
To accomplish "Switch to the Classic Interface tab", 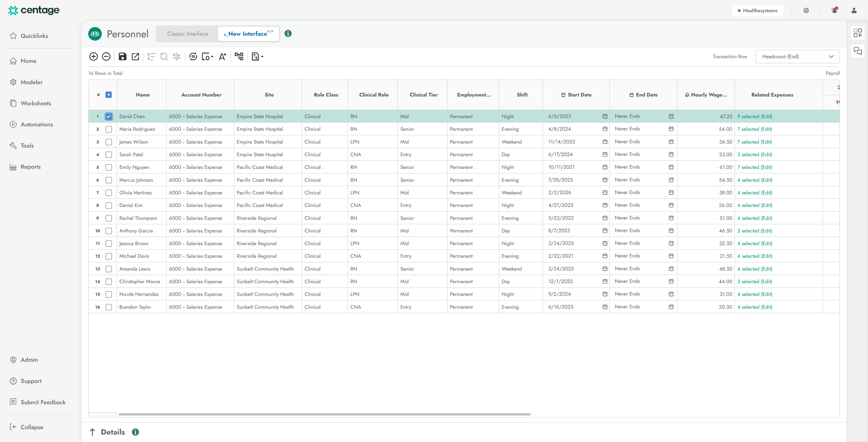I will [x=188, y=34].
